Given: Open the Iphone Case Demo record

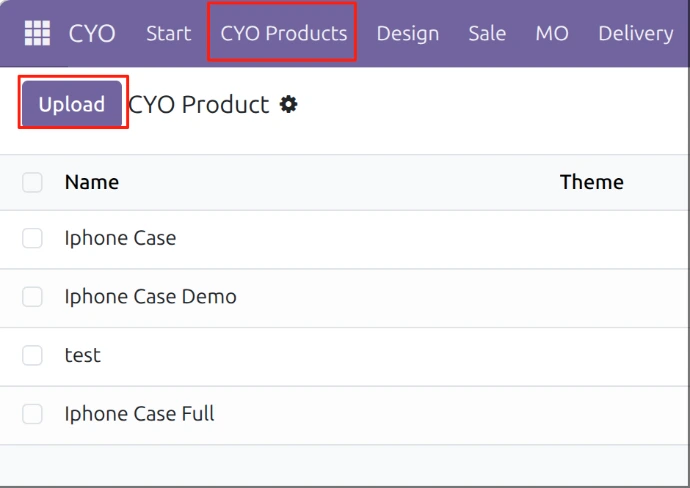Looking at the screenshot, I should pos(150,297).
